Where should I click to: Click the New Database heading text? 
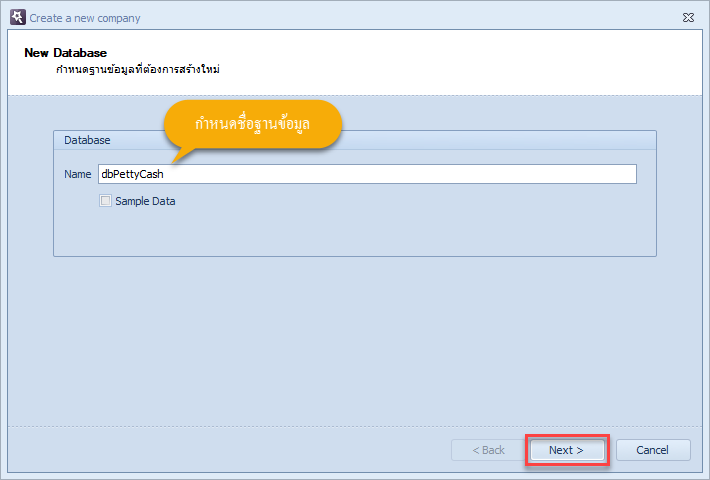[x=66, y=53]
